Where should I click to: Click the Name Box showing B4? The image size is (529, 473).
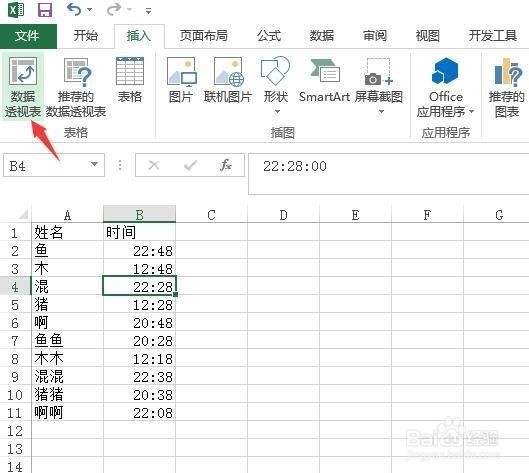[46, 165]
